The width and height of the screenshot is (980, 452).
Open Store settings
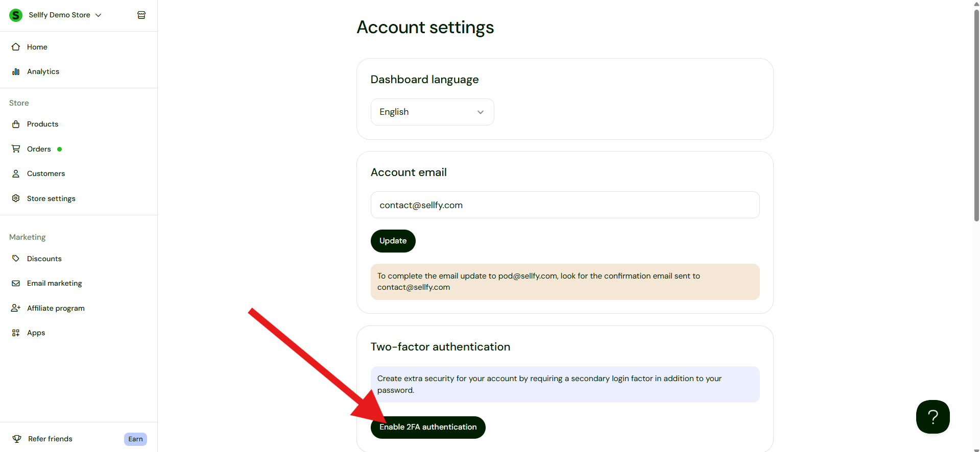(51, 198)
